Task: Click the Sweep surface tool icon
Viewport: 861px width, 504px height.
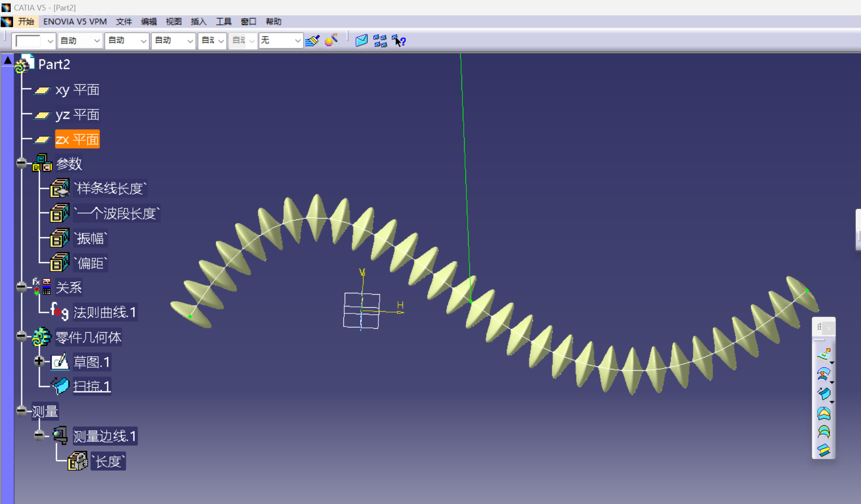Action: click(823, 393)
